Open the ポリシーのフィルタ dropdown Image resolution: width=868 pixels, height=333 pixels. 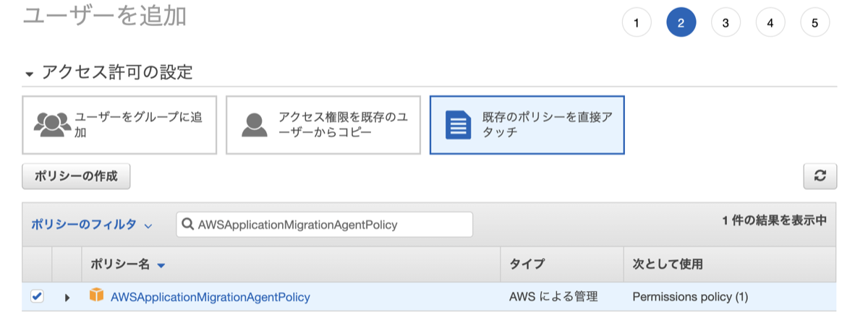click(91, 225)
